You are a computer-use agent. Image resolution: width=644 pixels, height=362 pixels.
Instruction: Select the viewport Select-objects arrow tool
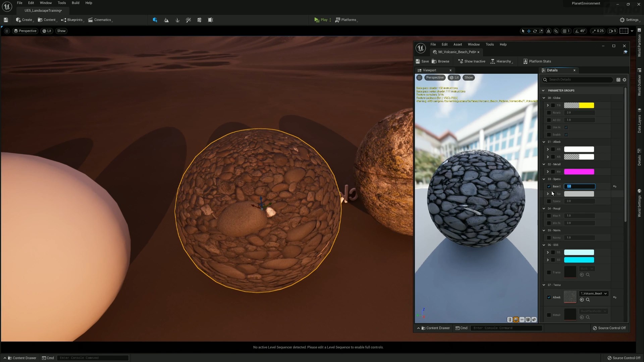click(523, 31)
